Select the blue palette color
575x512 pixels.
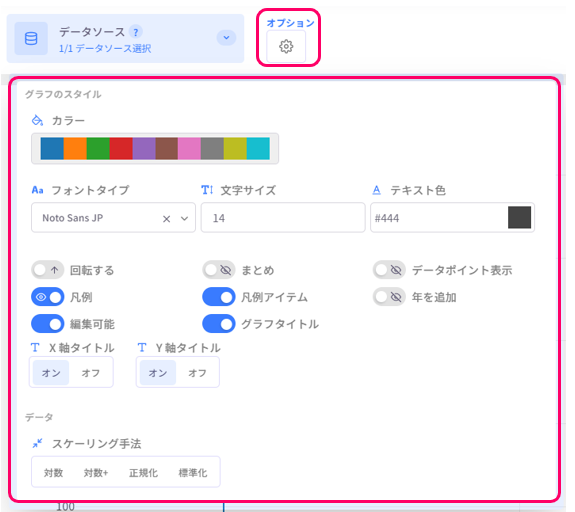tap(52, 149)
